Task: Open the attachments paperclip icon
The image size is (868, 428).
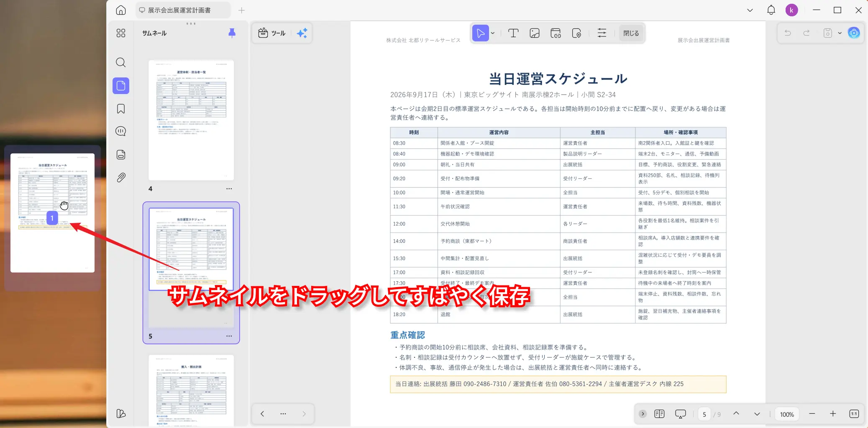Action: [121, 178]
